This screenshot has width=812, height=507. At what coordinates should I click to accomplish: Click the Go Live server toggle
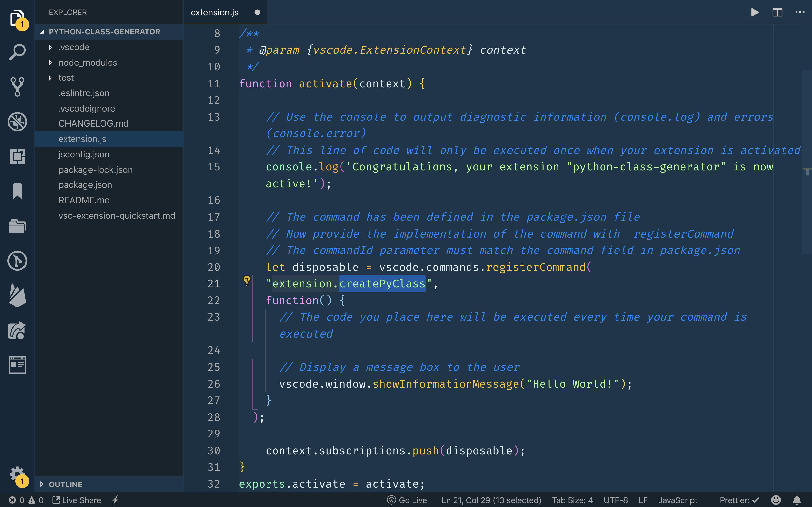click(x=407, y=500)
